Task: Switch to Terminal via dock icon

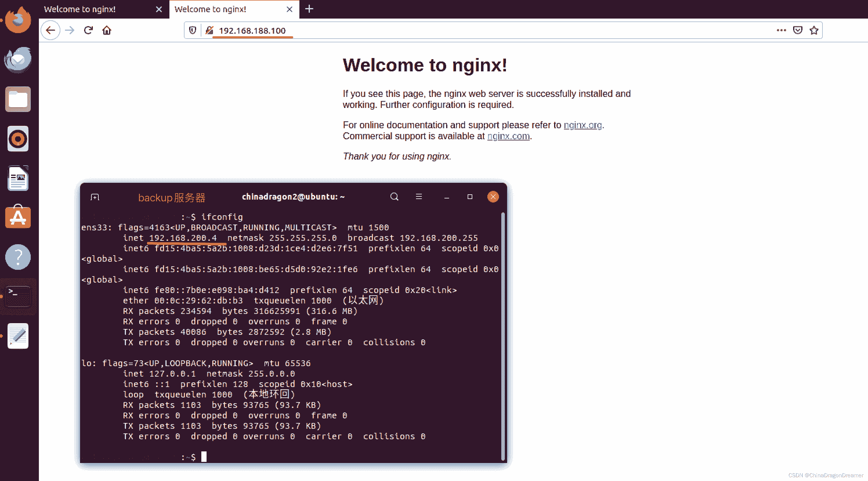Action: pyautogui.click(x=18, y=296)
